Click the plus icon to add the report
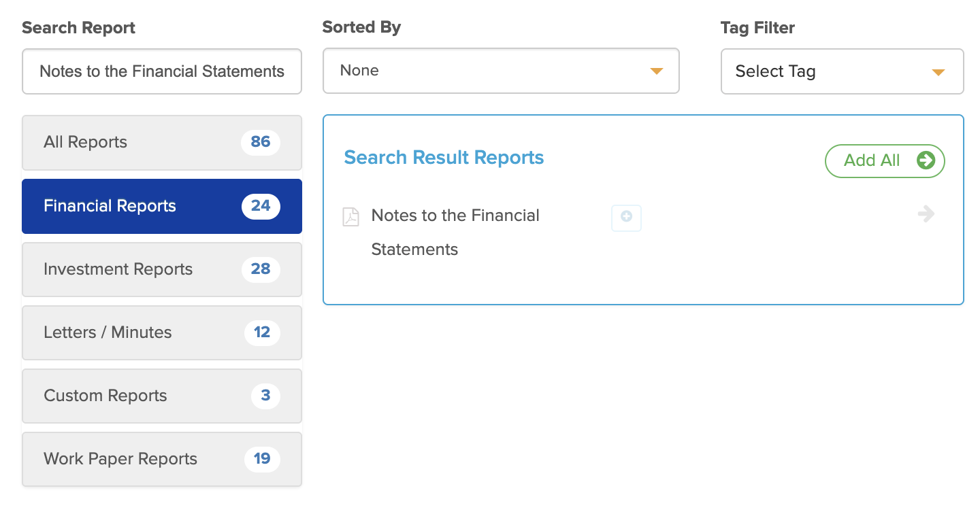The width and height of the screenshot is (980, 514). pyautogui.click(x=626, y=218)
